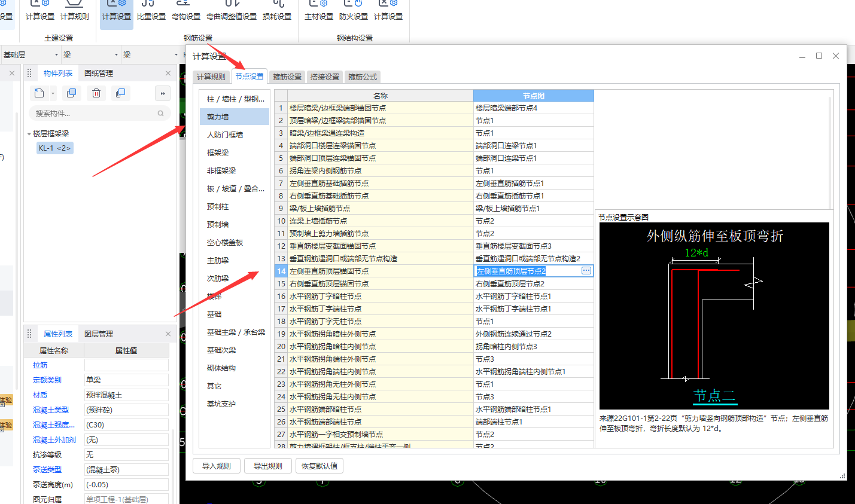Select 基础主梁 / 承台梁 category
This screenshot has height=504, width=855.
coord(235,332)
